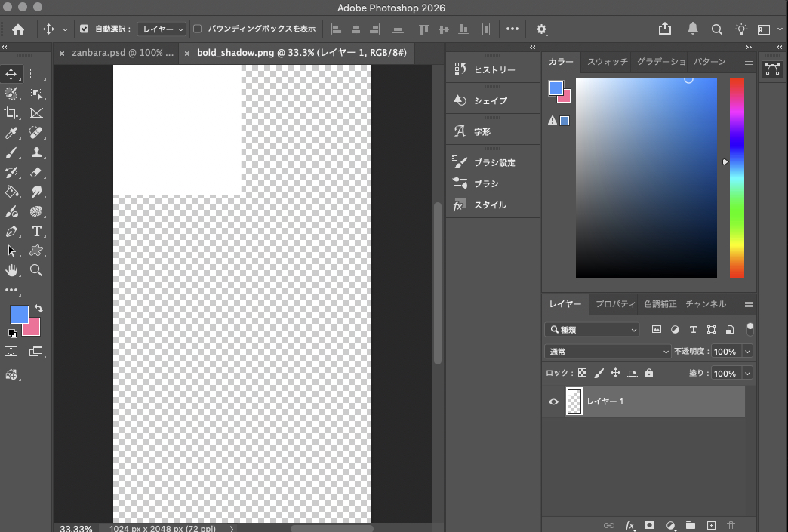Switch to the チャンネル tab
Image resolution: width=788 pixels, height=532 pixels.
(705, 304)
